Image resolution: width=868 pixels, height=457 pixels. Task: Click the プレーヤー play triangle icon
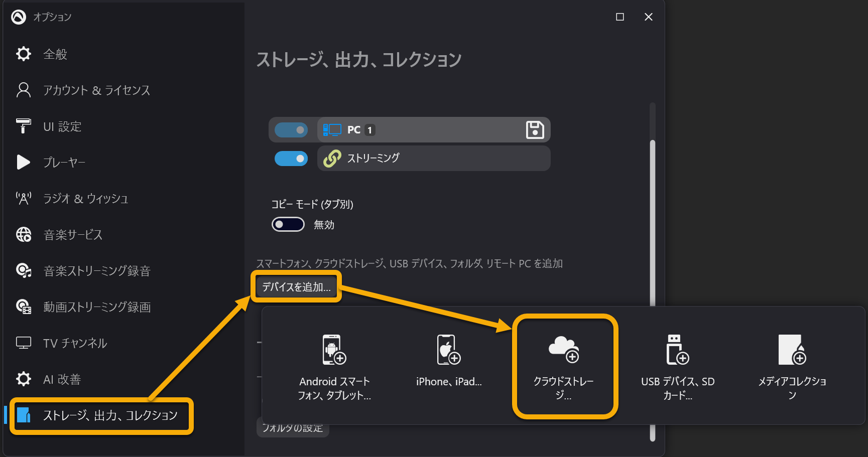coord(24,162)
